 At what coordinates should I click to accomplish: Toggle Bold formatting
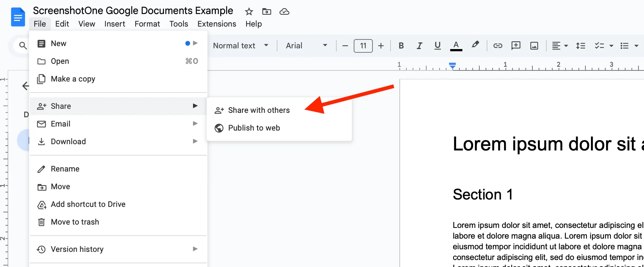click(401, 46)
